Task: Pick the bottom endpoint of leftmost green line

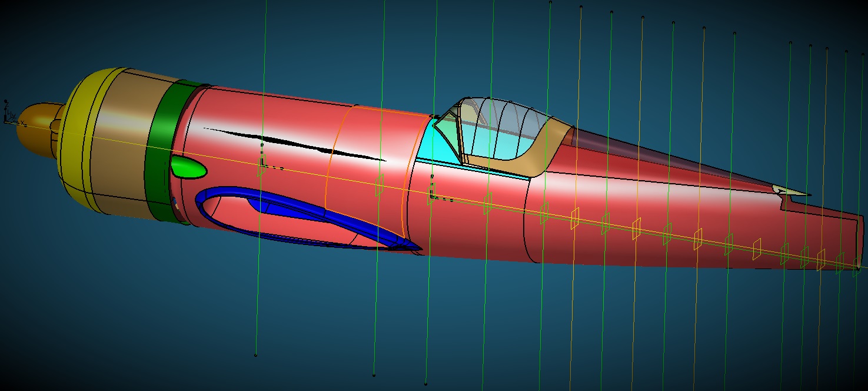Action: (255, 355)
